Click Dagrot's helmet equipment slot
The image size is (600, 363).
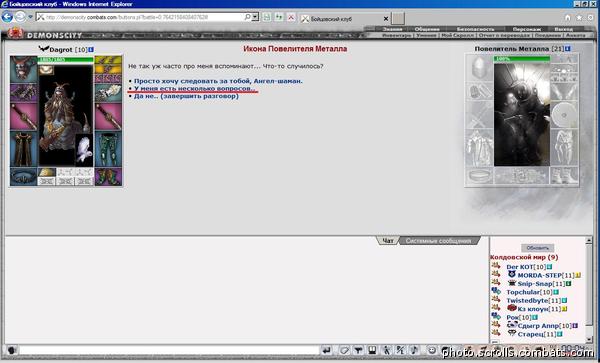point(24,69)
